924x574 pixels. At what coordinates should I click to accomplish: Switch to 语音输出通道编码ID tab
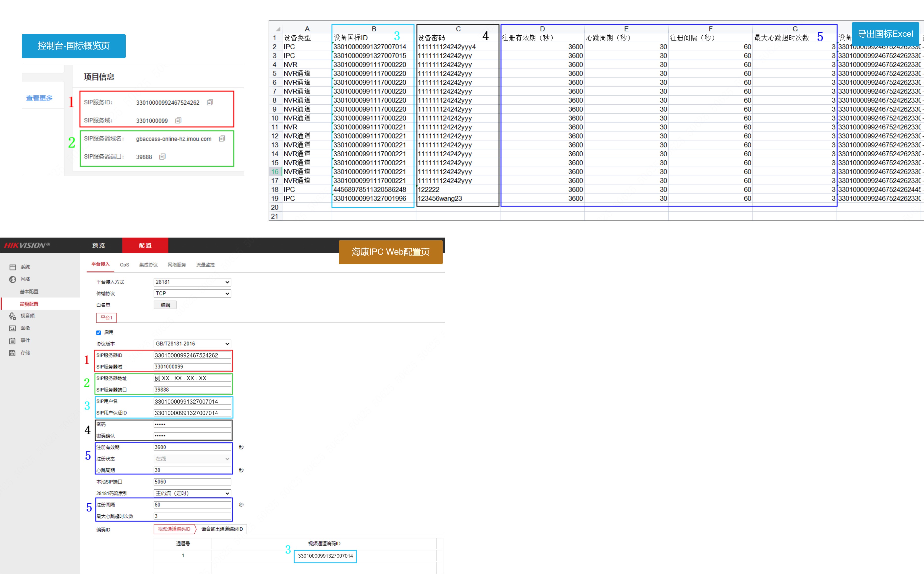coord(222,529)
